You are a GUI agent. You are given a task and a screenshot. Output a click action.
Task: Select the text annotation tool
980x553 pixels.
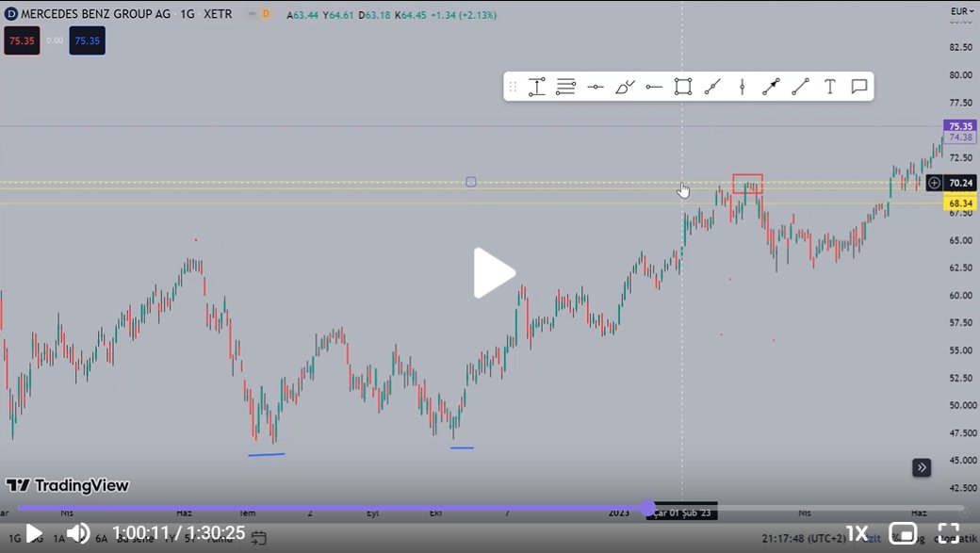click(830, 87)
